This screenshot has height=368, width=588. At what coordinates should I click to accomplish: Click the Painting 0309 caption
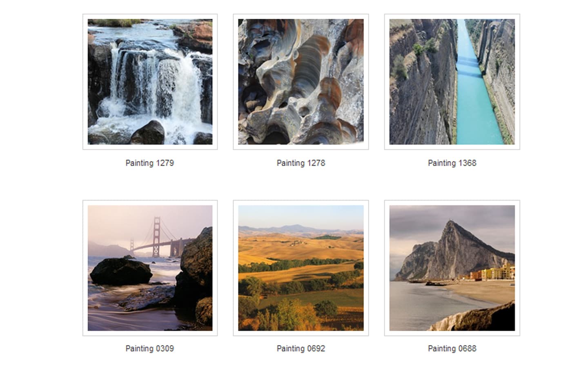(x=150, y=348)
